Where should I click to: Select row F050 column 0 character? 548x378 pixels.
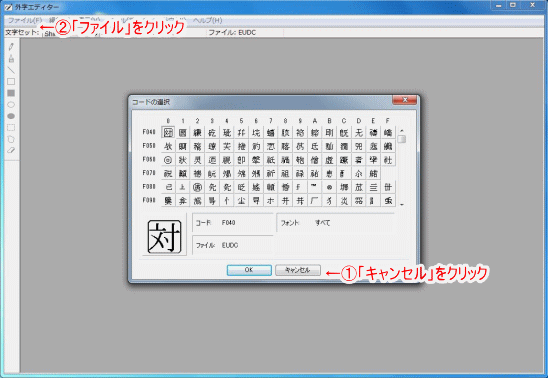coord(168,146)
